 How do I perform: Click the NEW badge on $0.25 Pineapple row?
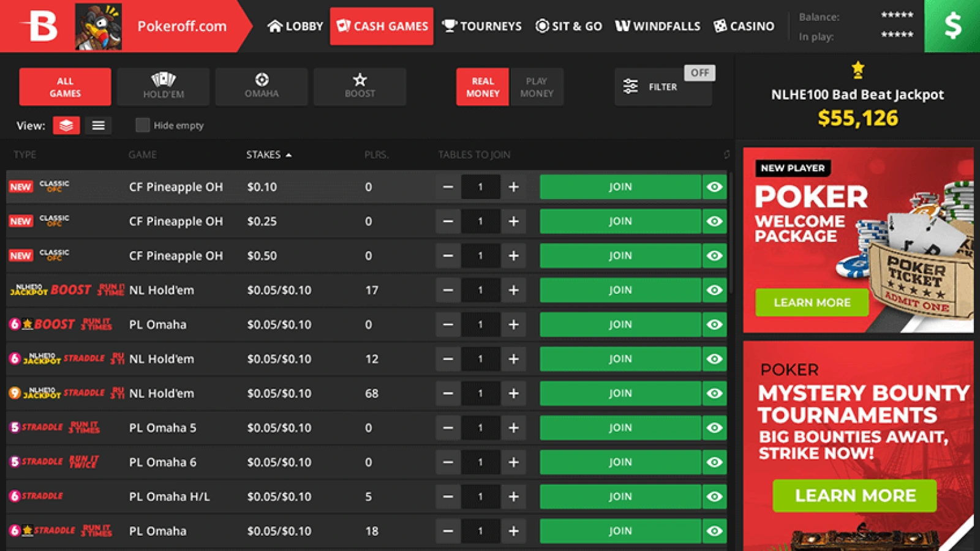coord(20,221)
